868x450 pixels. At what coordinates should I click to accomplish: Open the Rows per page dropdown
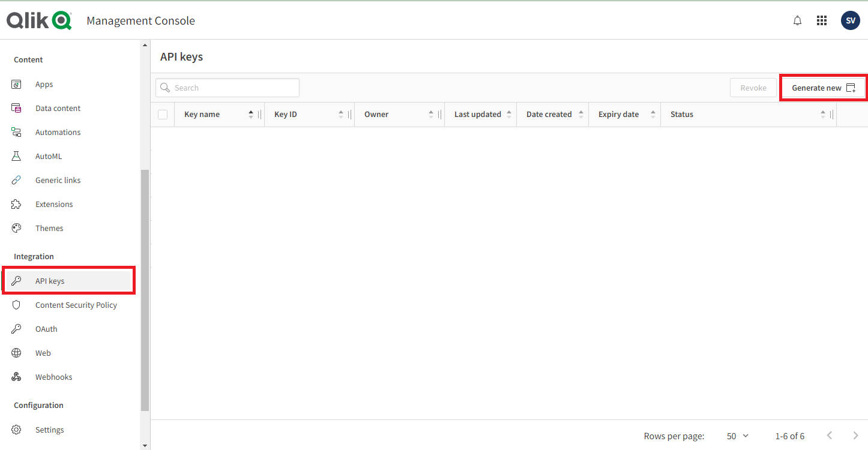pos(737,436)
